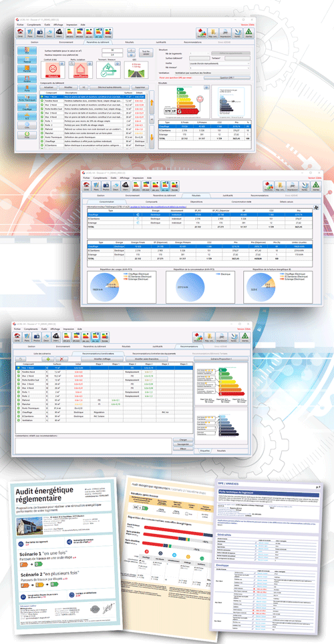Click Modifier button in top window
The width and height of the screenshot is (334, 644).
tap(69, 87)
